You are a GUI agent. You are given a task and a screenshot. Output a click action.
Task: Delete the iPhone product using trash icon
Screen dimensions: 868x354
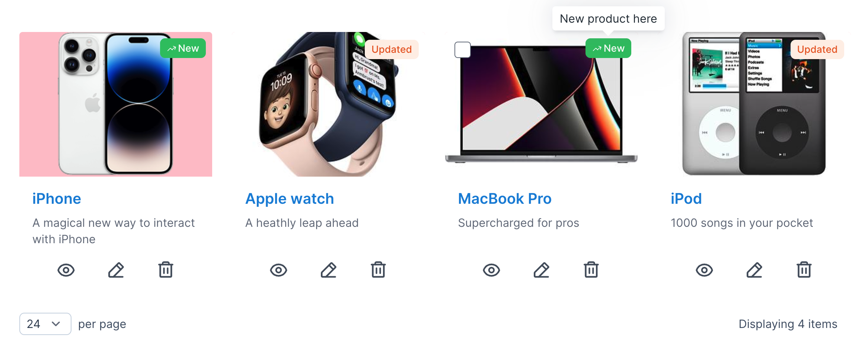166,270
